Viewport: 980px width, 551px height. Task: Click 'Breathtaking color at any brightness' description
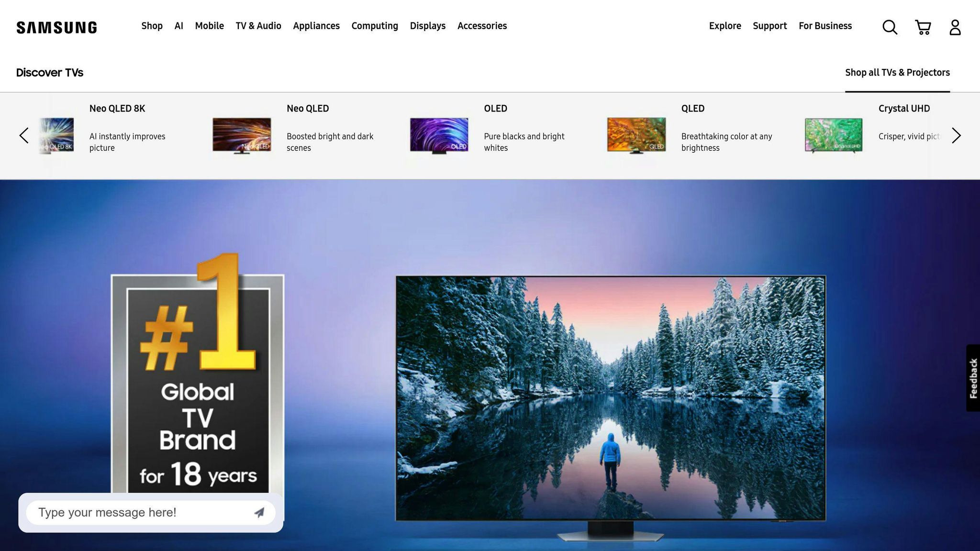726,142
